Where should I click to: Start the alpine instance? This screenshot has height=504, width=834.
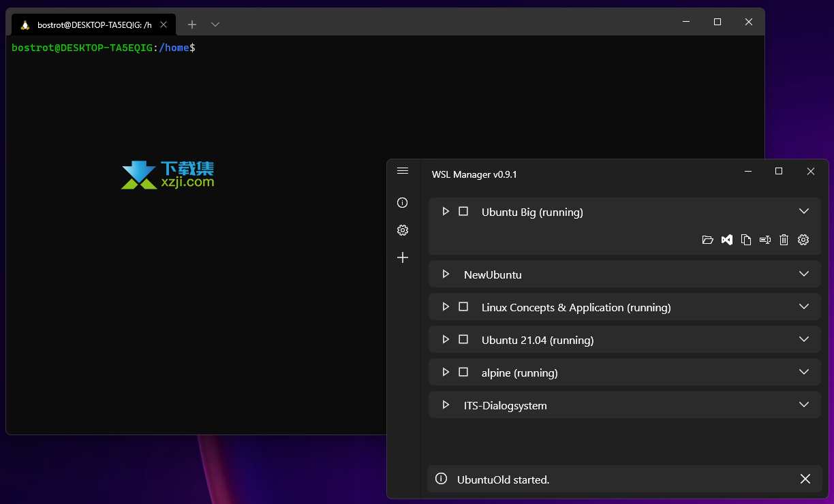point(446,373)
